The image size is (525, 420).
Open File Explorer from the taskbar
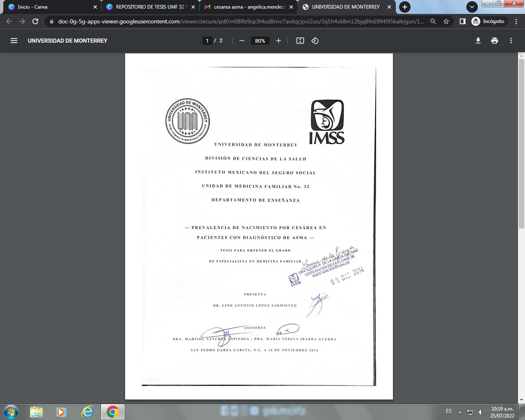point(37,412)
